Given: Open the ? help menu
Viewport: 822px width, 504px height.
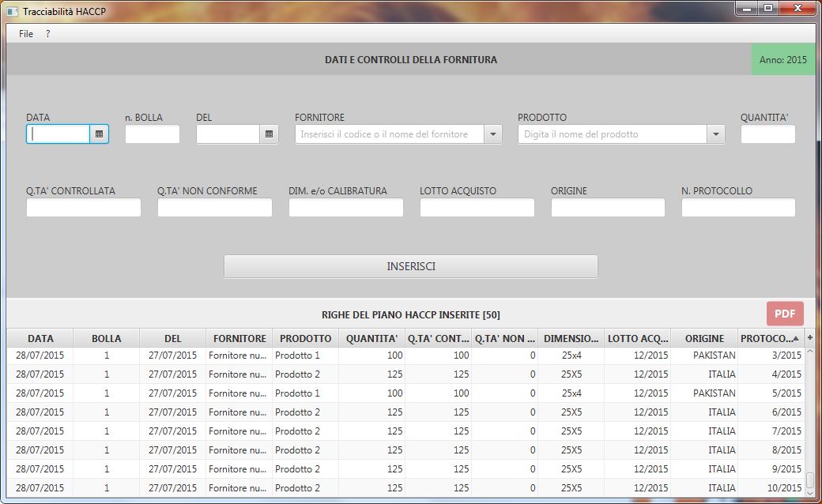Looking at the screenshot, I should pos(47,34).
